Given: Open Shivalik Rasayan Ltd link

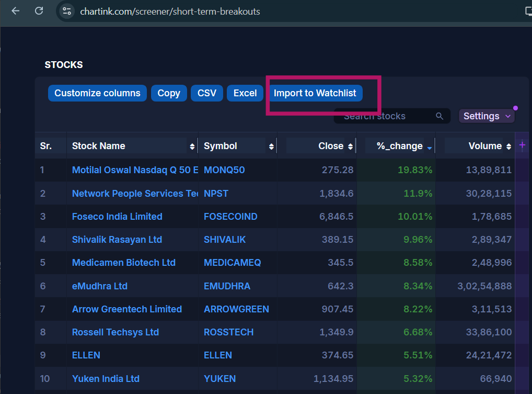Looking at the screenshot, I should coord(117,240).
